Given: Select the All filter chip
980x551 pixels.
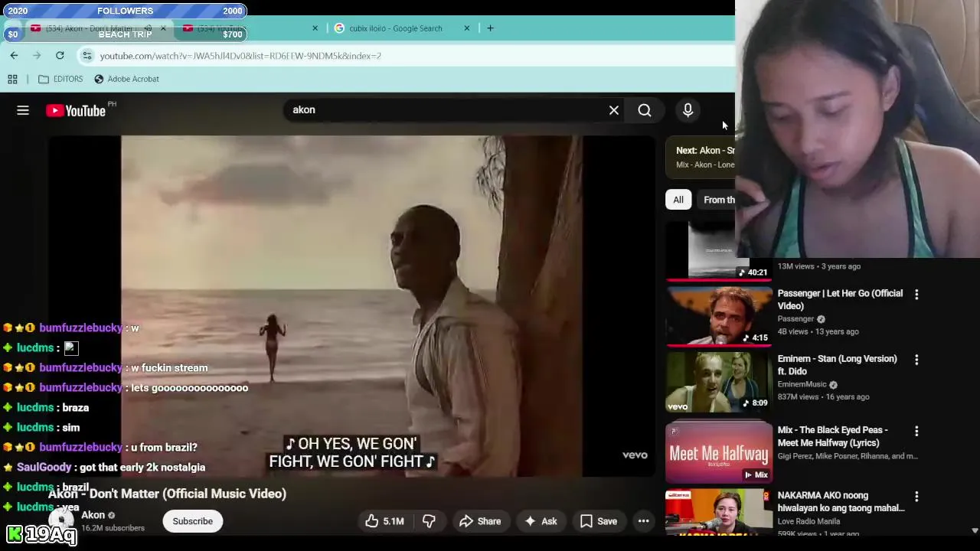Looking at the screenshot, I should 678,200.
